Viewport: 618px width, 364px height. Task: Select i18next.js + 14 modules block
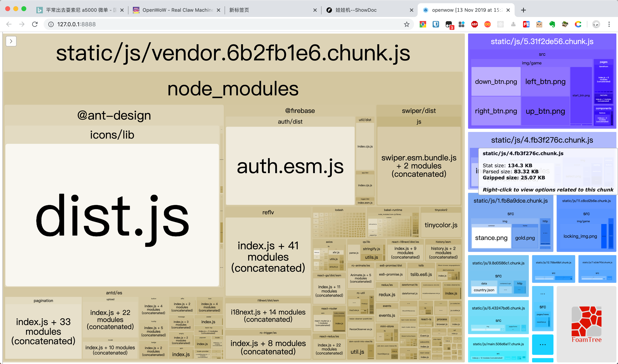point(268,316)
